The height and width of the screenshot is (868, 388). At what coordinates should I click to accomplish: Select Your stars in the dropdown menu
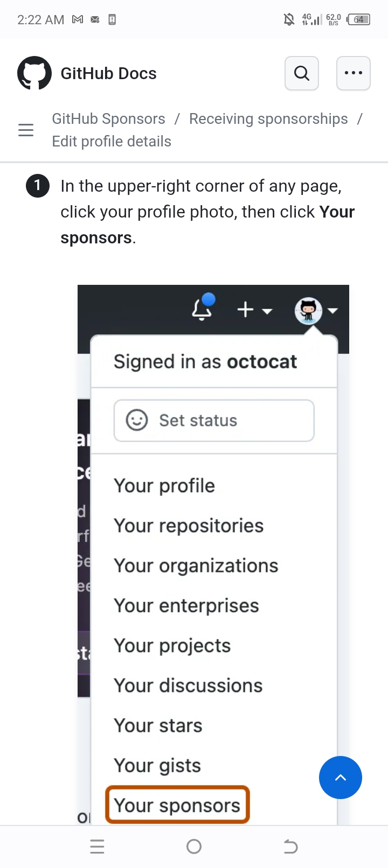pyautogui.click(x=157, y=725)
